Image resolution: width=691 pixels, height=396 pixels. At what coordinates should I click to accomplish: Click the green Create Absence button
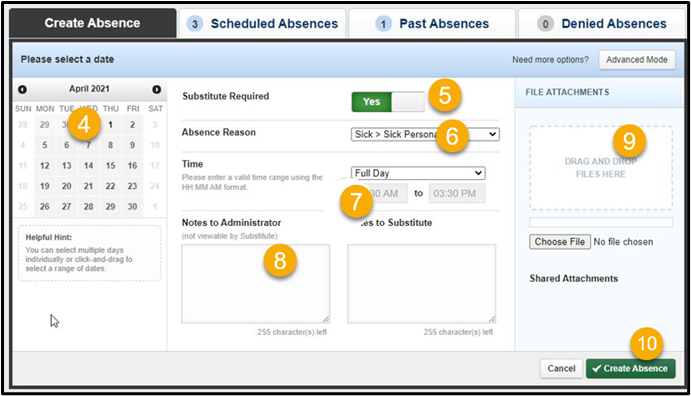[631, 368]
